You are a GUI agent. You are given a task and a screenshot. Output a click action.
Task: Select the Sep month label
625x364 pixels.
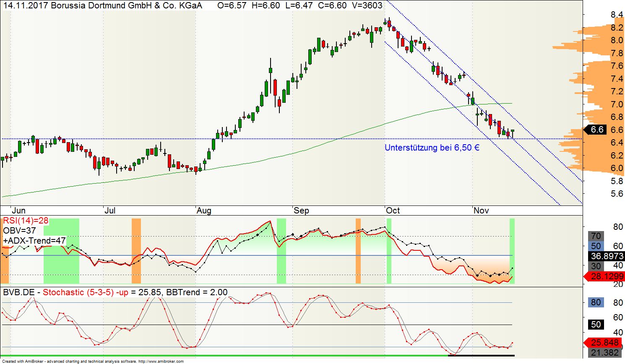coord(301,211)
